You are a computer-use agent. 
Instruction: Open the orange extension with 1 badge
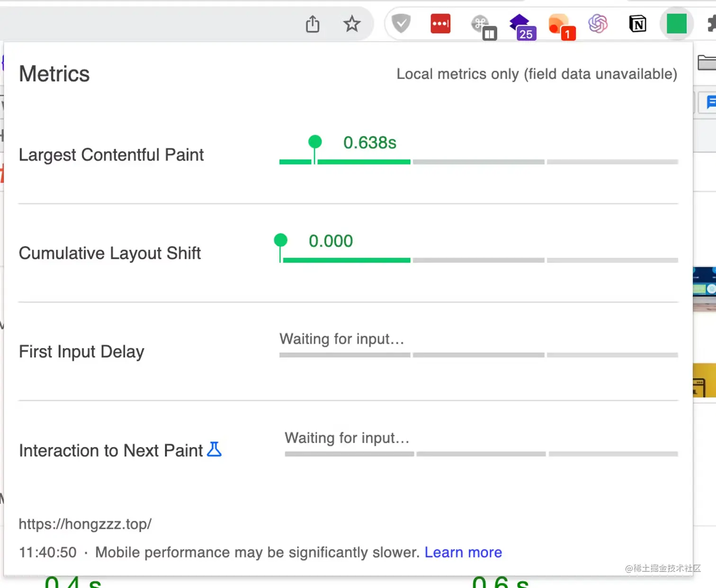560,26
